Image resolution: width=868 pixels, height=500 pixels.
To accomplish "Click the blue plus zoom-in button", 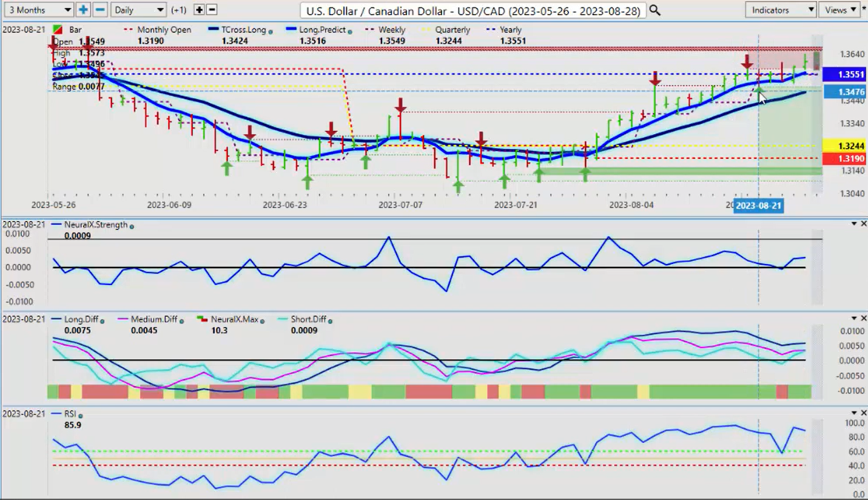I will tap(83, 10).
